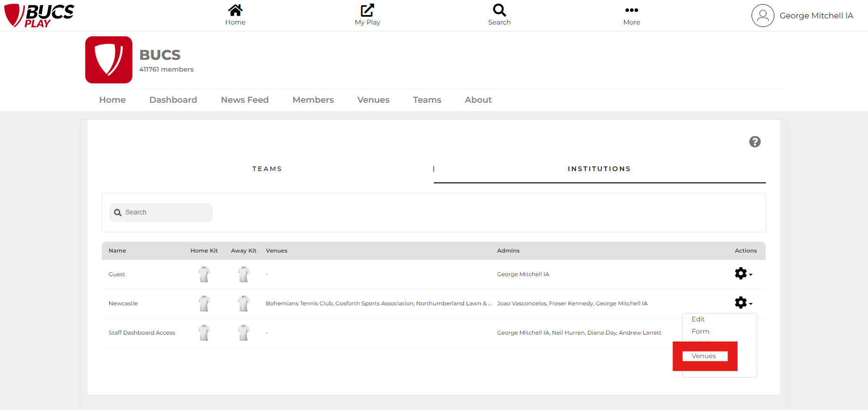This screenshot has width=868, height=410.
Task: Switch to the TEAMS tab
Action: [267, 169]
